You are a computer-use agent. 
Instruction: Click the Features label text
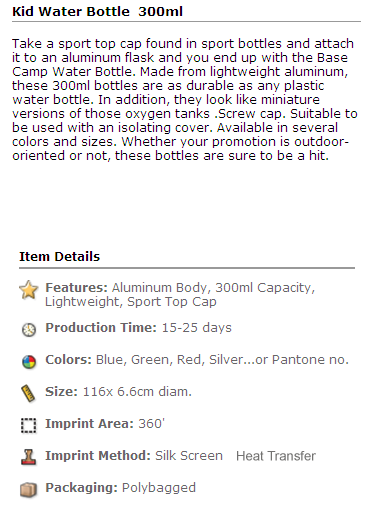(x=76, y=287)
